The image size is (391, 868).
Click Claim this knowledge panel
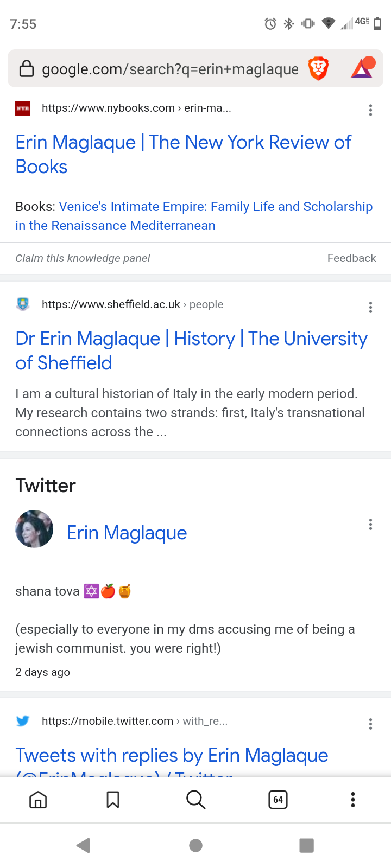(x=83, y=258)
